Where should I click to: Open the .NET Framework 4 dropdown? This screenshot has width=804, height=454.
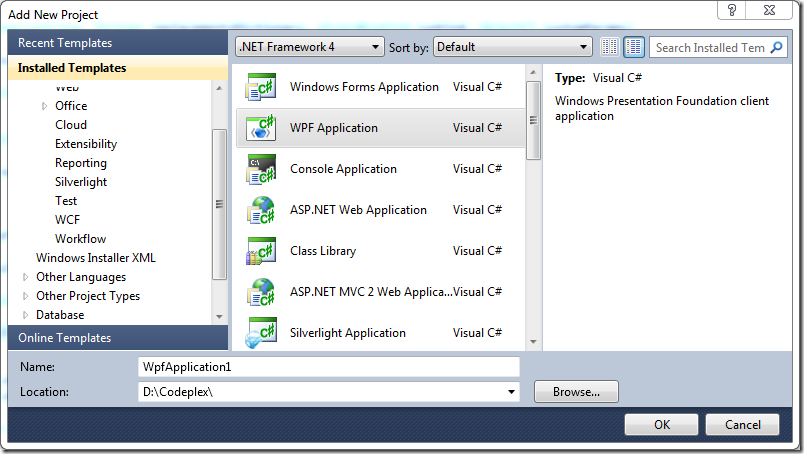click(x=310, y=47)
